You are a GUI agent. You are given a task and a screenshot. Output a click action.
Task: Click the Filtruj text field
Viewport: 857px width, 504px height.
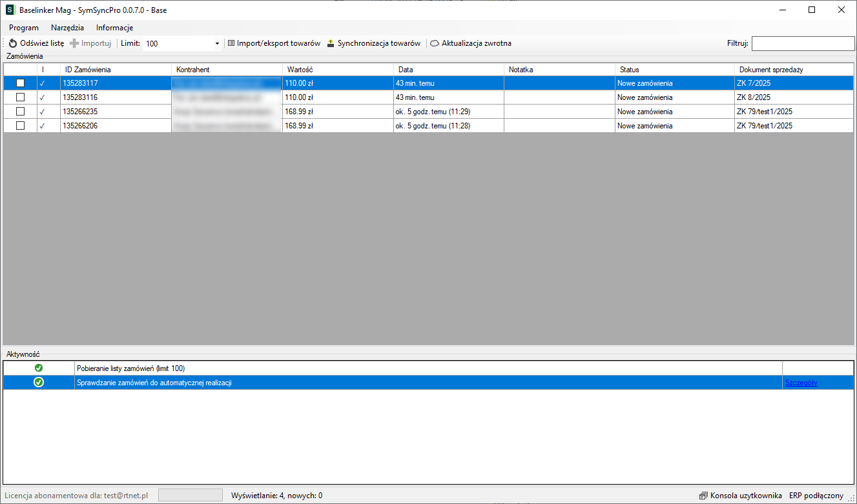(x=803, y=43)
